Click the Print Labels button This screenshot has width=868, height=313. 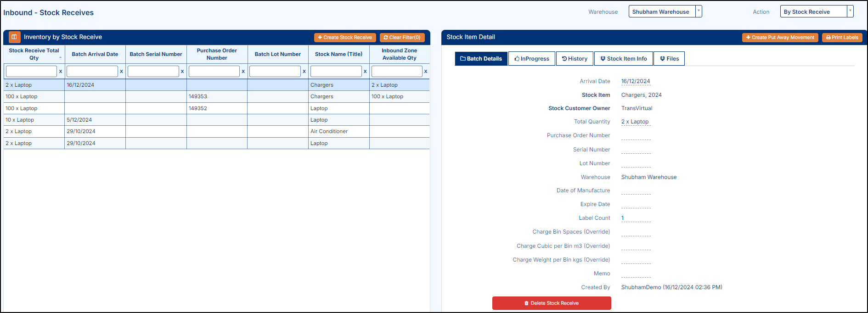coord(842,38)
